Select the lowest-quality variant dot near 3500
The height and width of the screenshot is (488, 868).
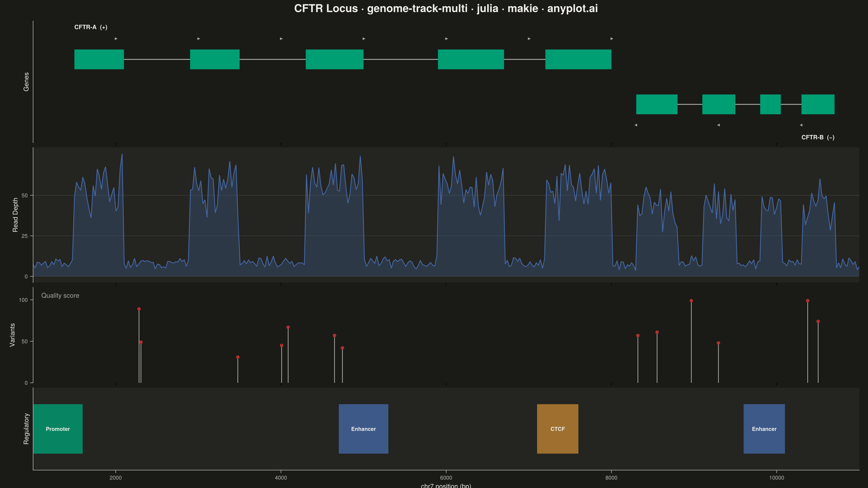point(238,357)
